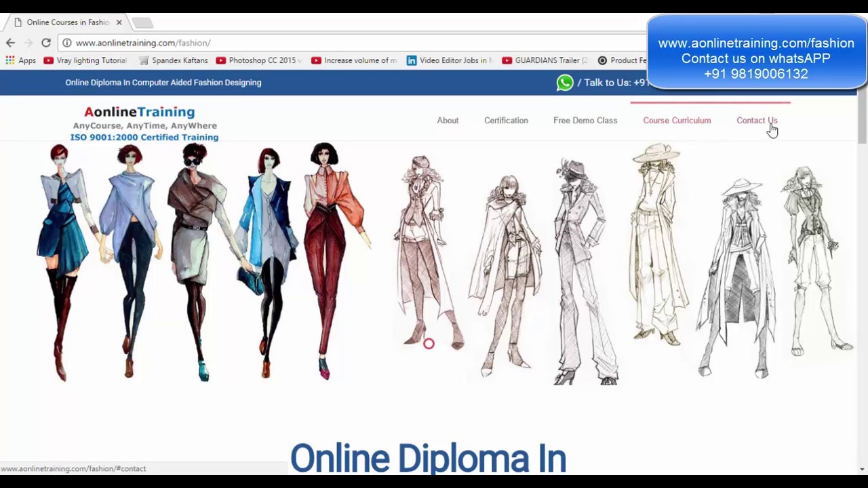Click the colored fashion illustrations banner
Viewport: 868px width, 488px height.
coord(203,262)
